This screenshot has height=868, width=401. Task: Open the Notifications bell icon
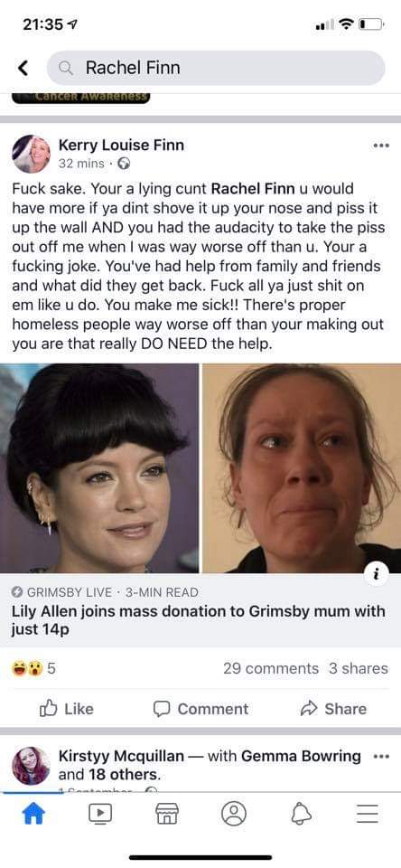(301, 814)
